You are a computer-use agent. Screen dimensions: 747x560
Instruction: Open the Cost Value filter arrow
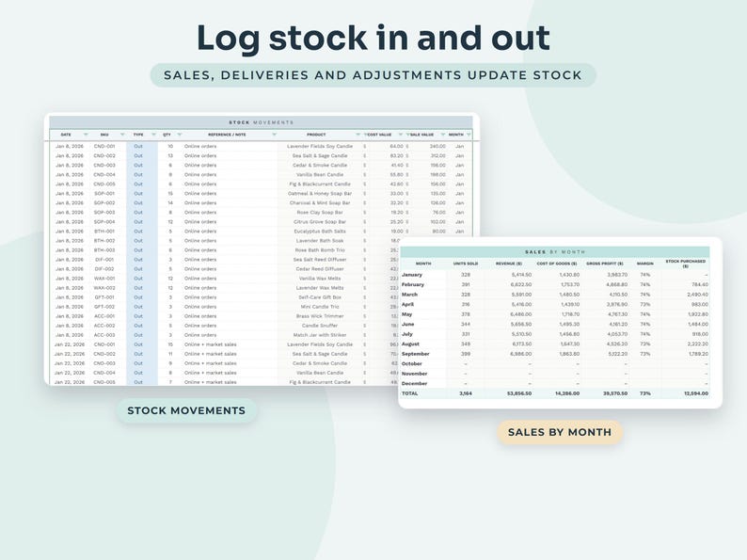point(400,135)
